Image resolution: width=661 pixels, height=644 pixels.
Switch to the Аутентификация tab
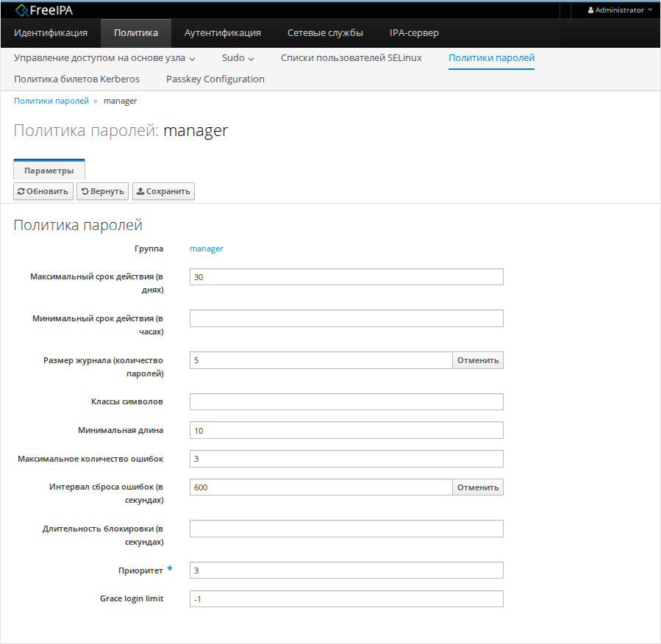222,33
